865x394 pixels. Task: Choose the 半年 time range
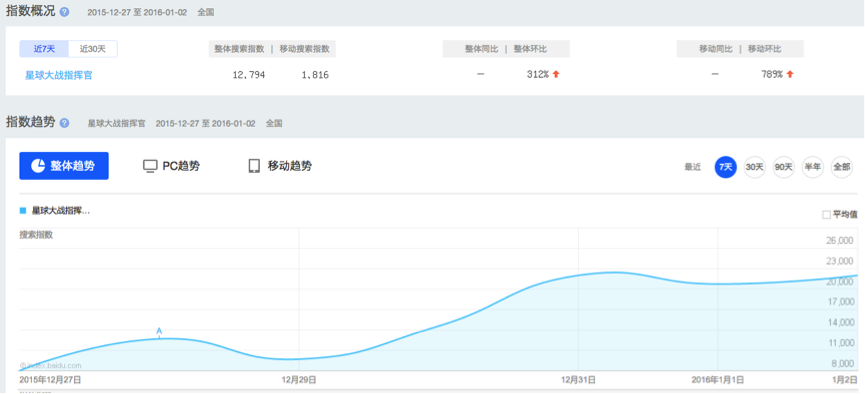click(x=813, y=167)
